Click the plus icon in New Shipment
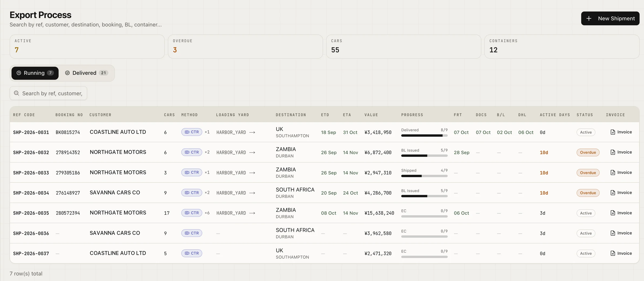Viewport: 644px width, 281px height. (x=589, y=18)
